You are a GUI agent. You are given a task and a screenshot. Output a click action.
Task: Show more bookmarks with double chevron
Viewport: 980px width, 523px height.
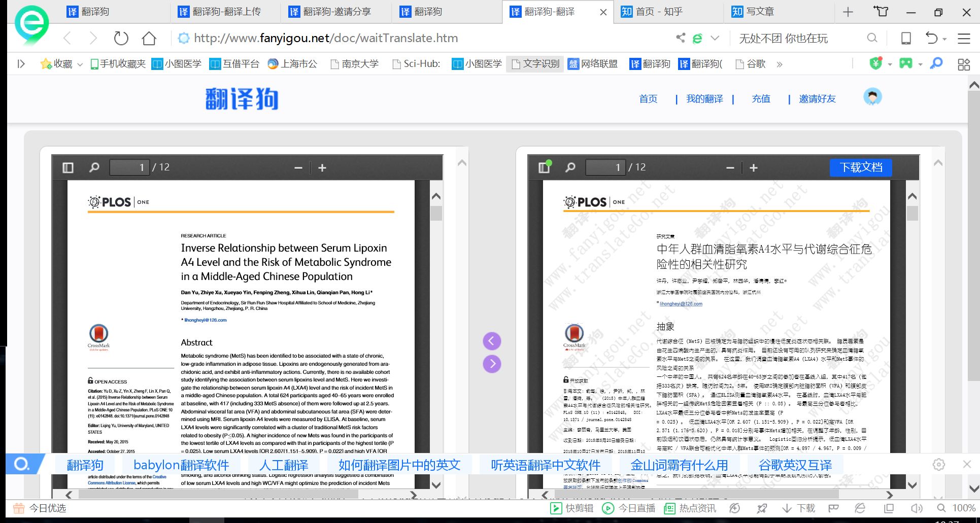[780, 64]
